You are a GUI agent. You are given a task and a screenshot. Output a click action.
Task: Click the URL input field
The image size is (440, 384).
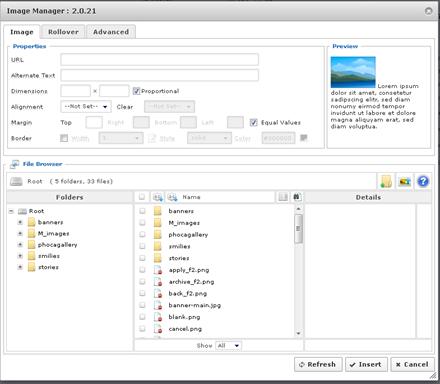(159, 60)
